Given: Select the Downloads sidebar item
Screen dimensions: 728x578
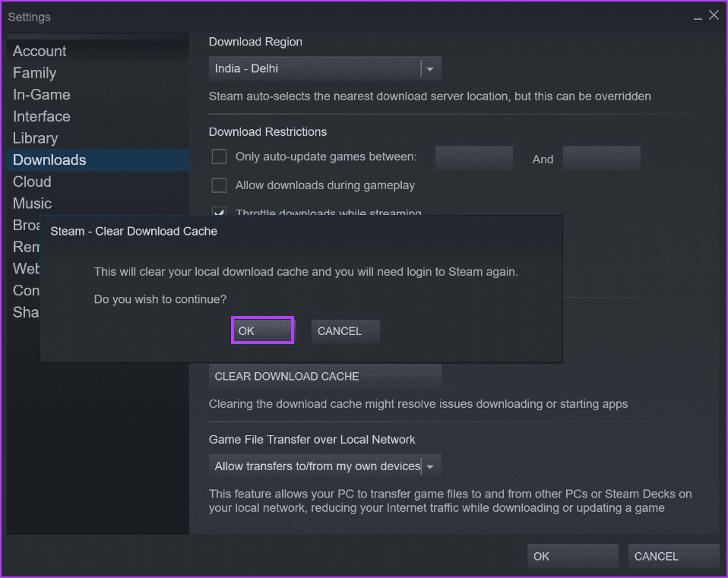Looking at the screenshot, I should pyautogui.click(x=97, y=160).
